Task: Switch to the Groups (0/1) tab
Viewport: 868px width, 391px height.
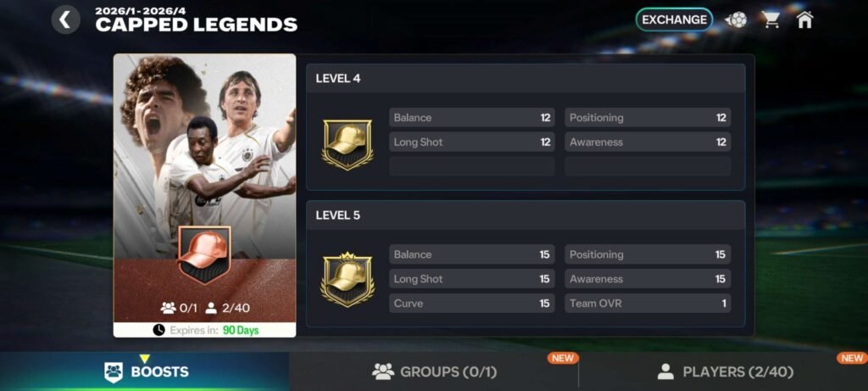Action: pos(434,371)
